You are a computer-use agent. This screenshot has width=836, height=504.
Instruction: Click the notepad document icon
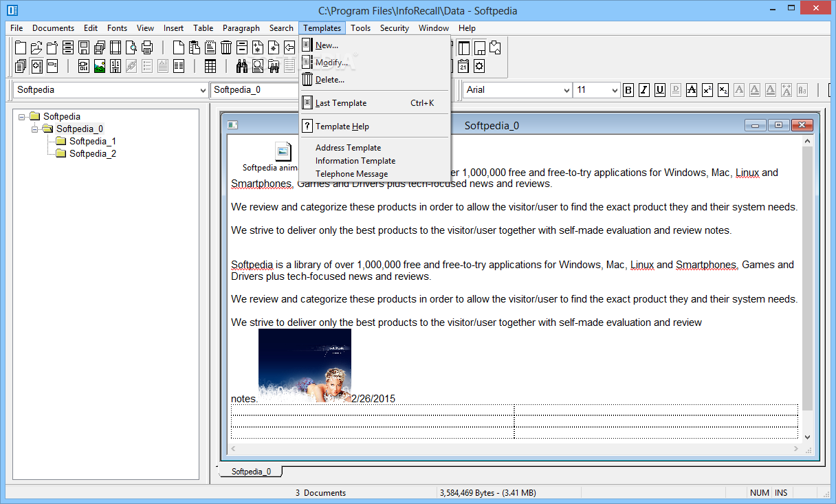[210, 47]
